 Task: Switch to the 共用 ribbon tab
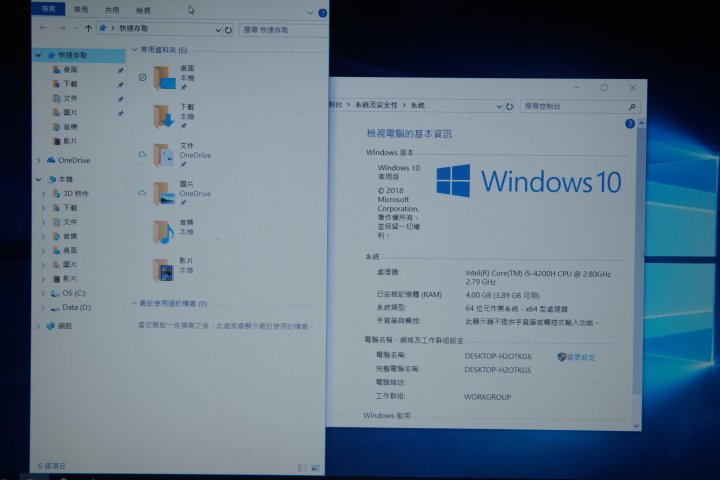112,10
